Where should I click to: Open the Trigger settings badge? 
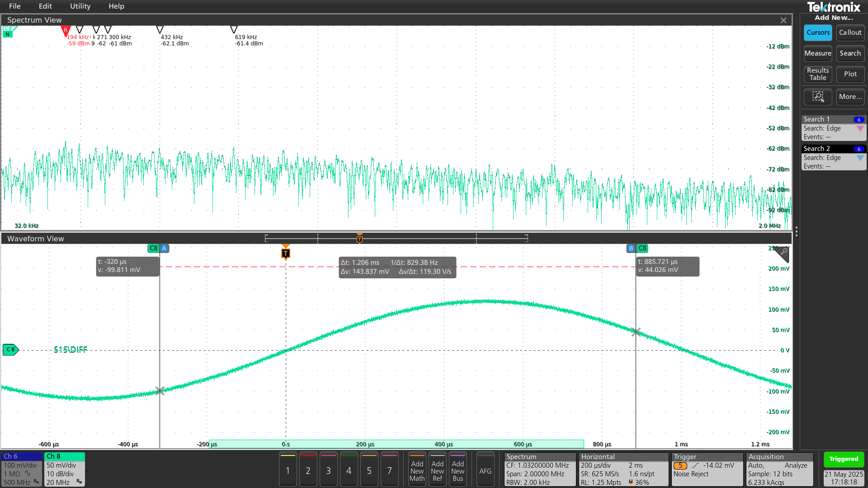coord(707,470)
